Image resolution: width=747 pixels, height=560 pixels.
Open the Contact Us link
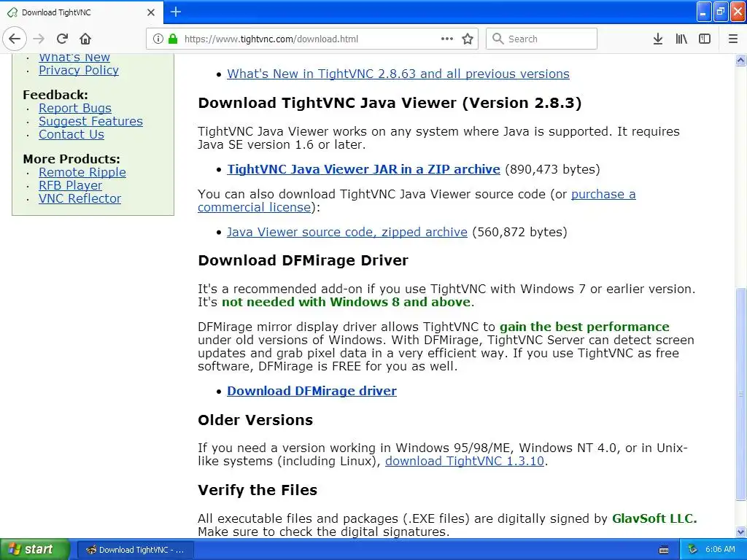tap(71, 134)
